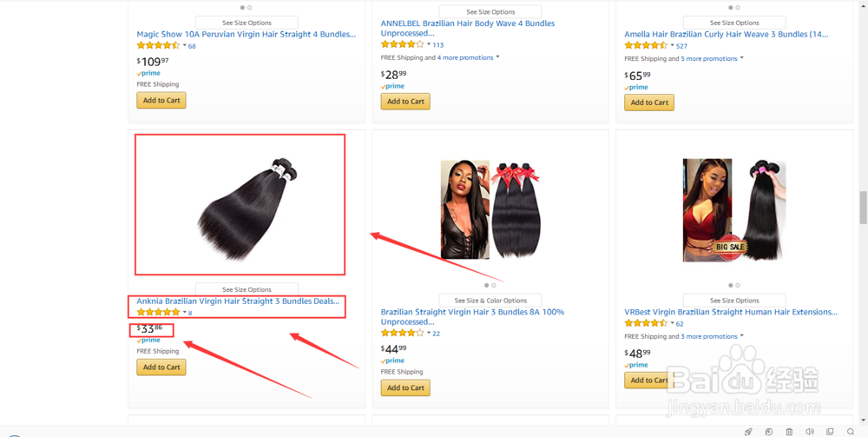Add the $33.86 Anknia hair to cart
This screenshot has width=868, height=437.
pos(161,367)
